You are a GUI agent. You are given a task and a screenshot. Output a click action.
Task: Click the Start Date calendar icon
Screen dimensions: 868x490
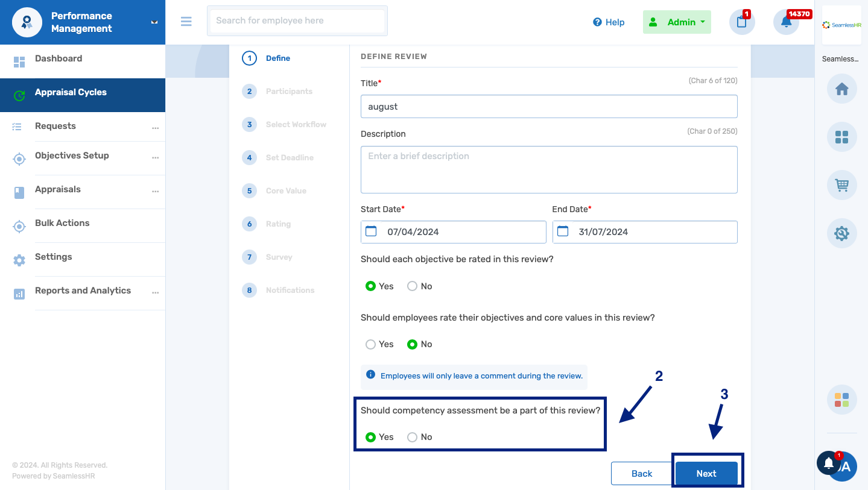(372, 231)
